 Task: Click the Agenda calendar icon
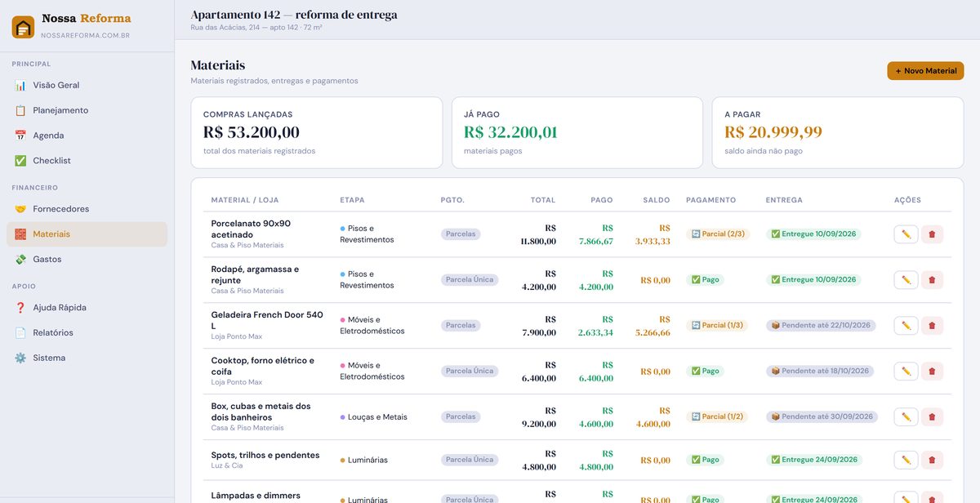point(20,136)
